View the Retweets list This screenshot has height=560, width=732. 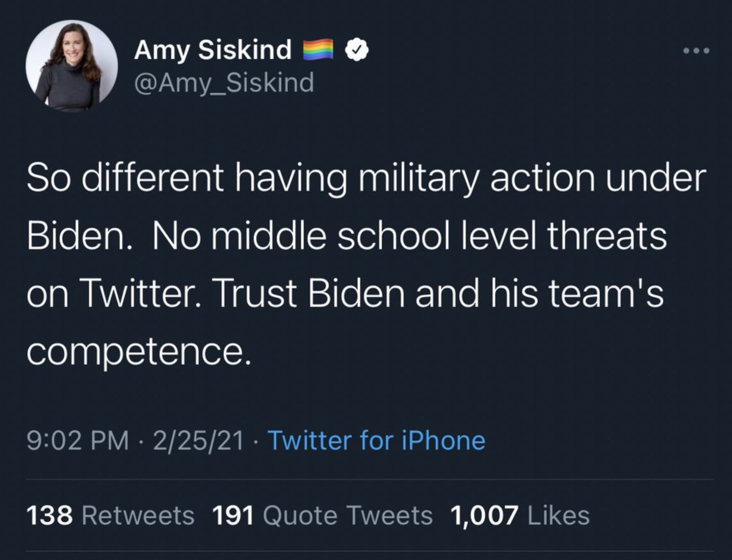pyautogui.click(x=138, y=516)
